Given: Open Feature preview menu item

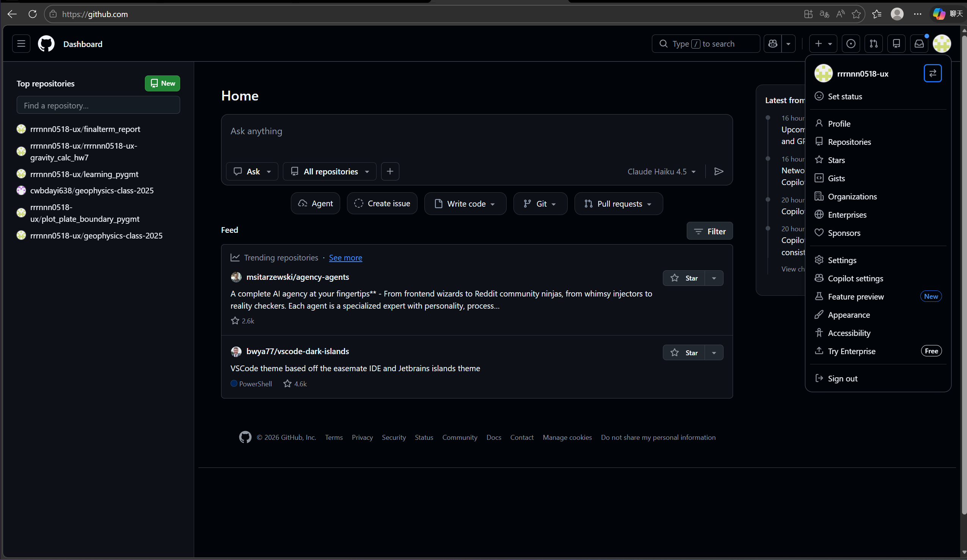Looking at the screenshot, I should [x=878, y=296].
